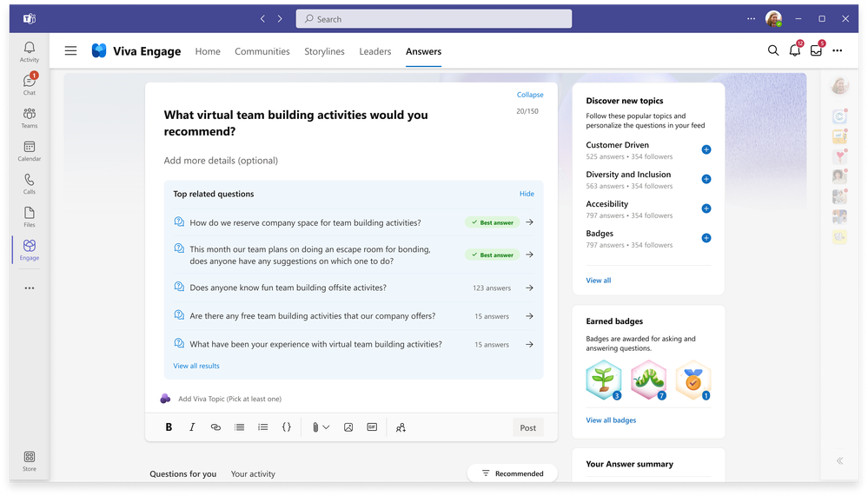Screen dimensions: 868x496
Task: Select the Answers tab
Action: click(x=423, y=51)
